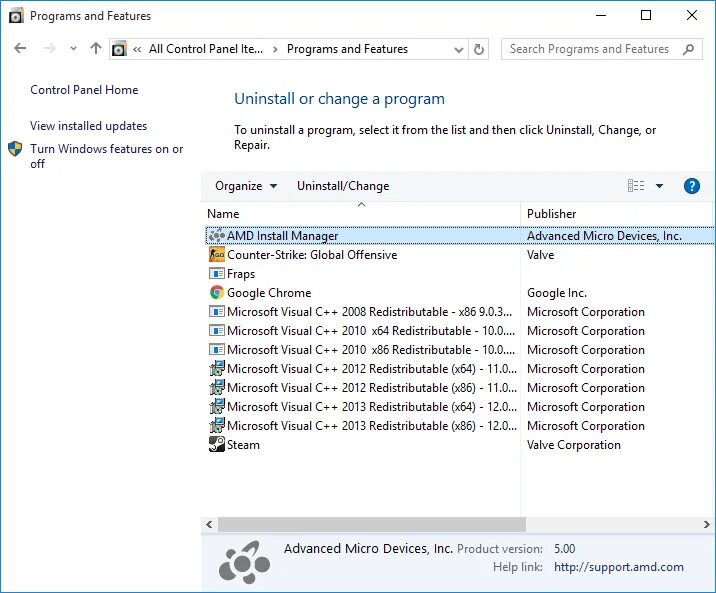Open the Organize menu
This screenshot has width=716, height=593.
tap(246, 186)
